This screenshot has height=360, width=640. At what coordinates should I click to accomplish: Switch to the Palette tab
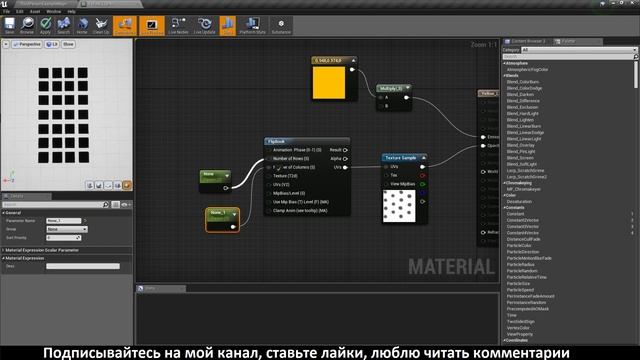pos(578,41)
